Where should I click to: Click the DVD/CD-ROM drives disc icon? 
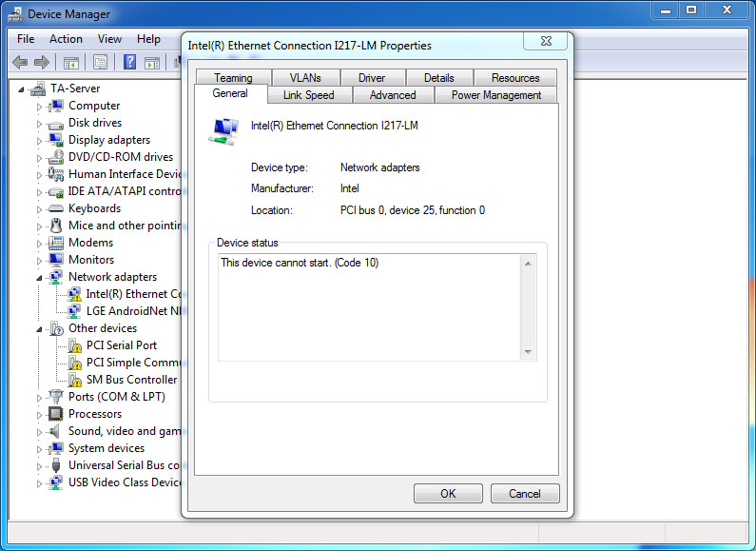56,157
